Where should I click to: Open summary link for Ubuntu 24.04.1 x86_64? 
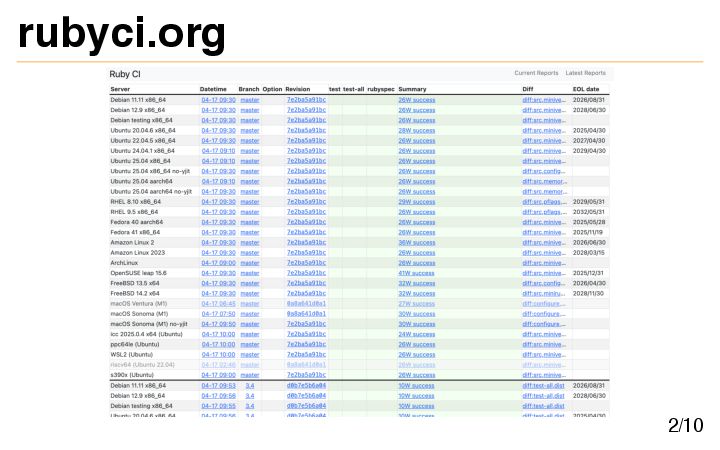click(416, 151)
